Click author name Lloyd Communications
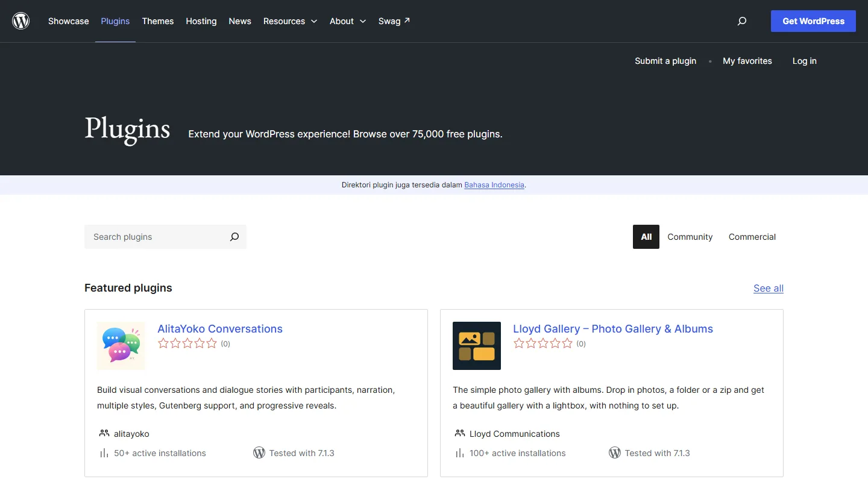Screen dimensions: 868x482 click(x=515, y=434)
